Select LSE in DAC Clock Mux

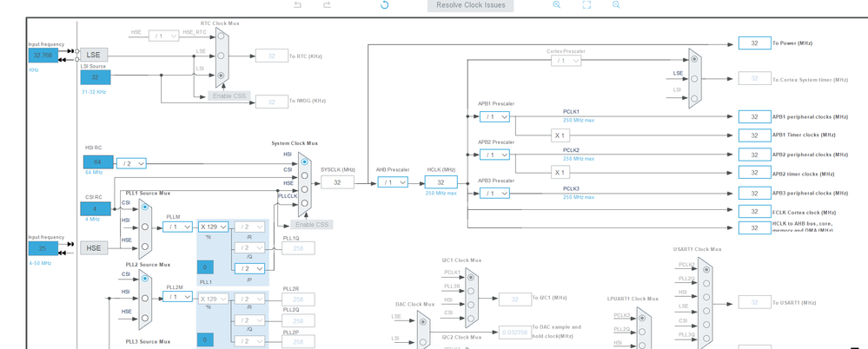click(x=422, y=321)
